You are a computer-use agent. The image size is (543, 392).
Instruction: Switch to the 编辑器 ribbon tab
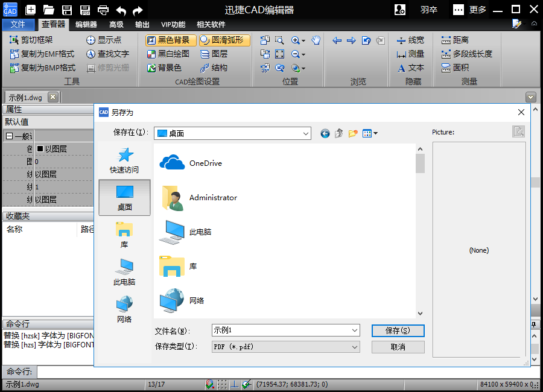tap(86, 25)
